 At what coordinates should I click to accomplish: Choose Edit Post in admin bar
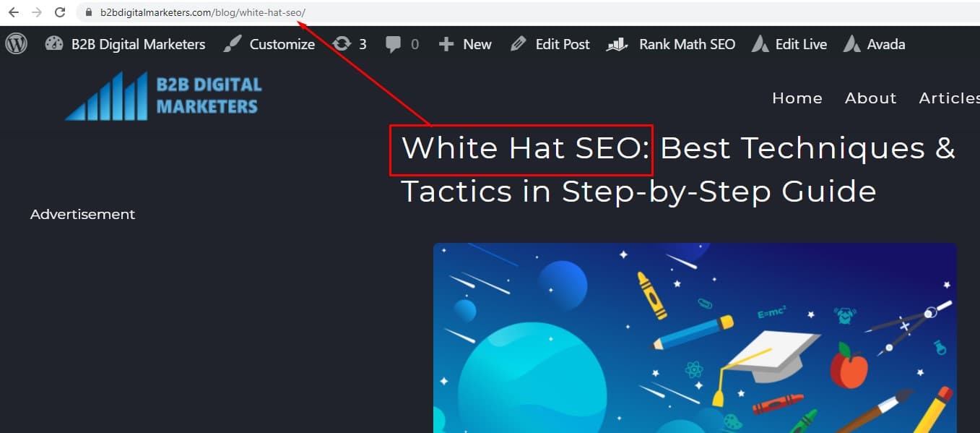(x=563, y=44)
